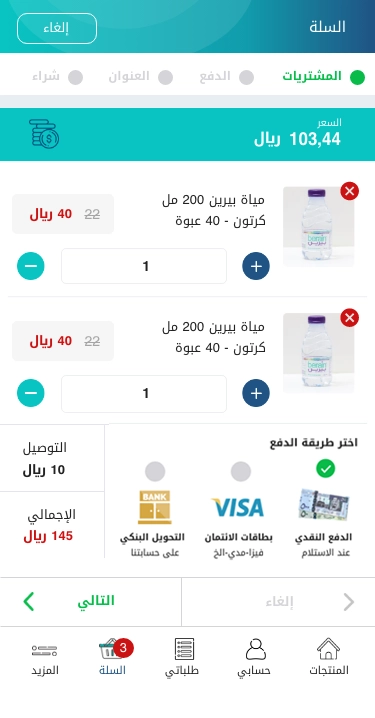Open طلباتي orders list icon
Image resolution: width=375 pixels, height=718 pixels.
(184, 650)
